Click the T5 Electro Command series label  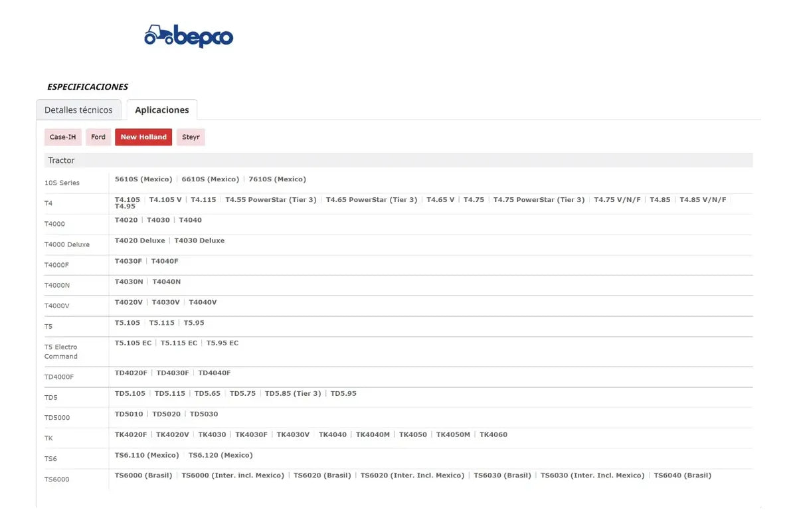61,352
